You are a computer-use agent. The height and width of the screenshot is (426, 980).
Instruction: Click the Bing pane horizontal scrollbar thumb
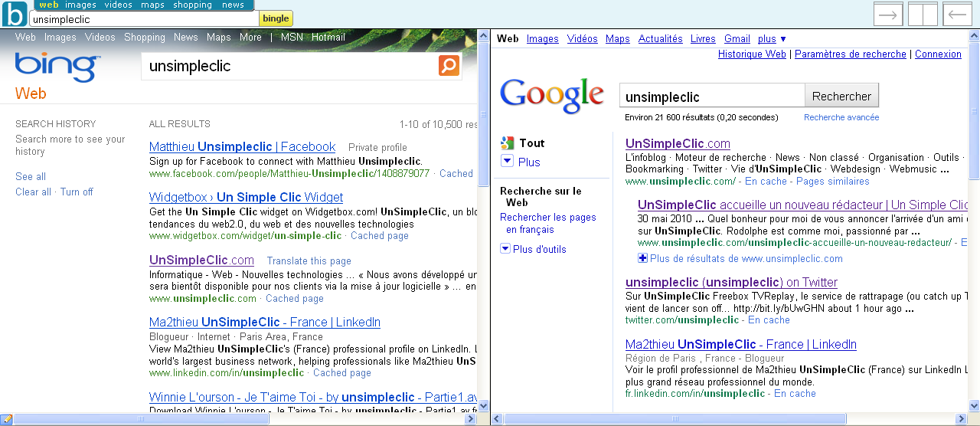click(141, 419)
